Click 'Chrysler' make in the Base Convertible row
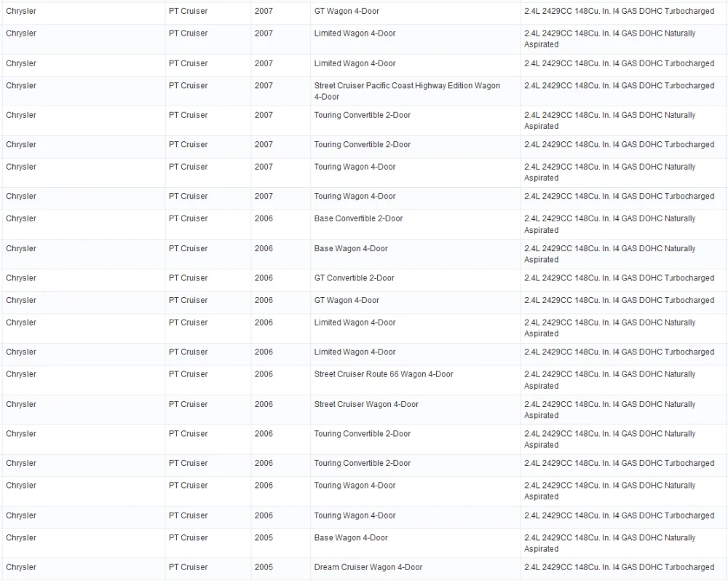The image size is (728, 581). coord(21,218)
